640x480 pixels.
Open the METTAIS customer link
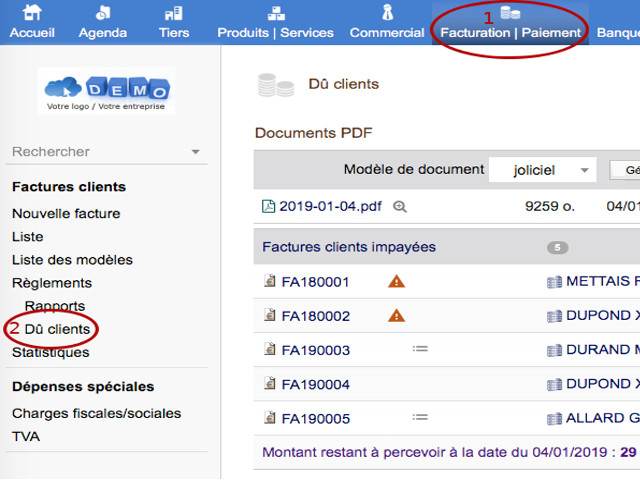coord(603,281)
